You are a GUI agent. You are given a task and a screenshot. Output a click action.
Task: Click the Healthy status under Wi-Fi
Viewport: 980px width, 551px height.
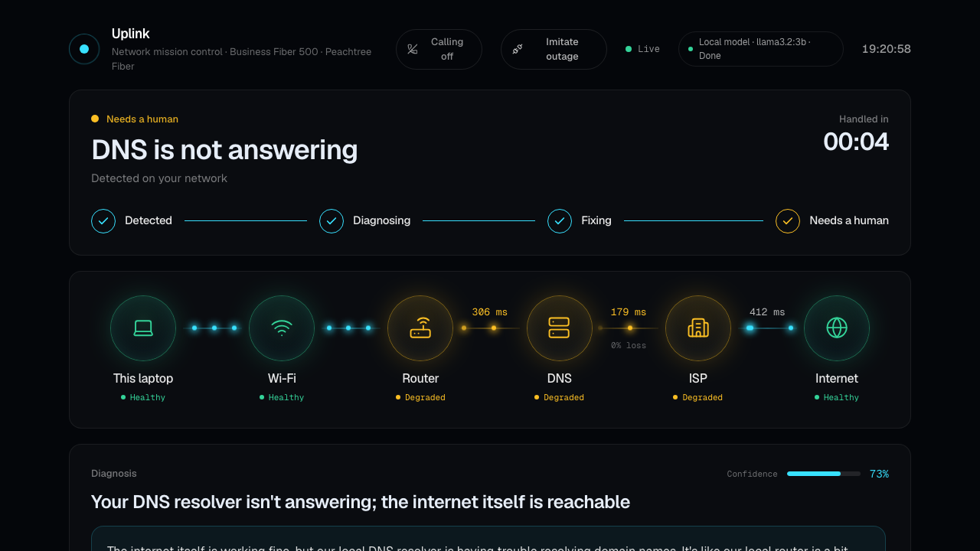pos(282,397)
